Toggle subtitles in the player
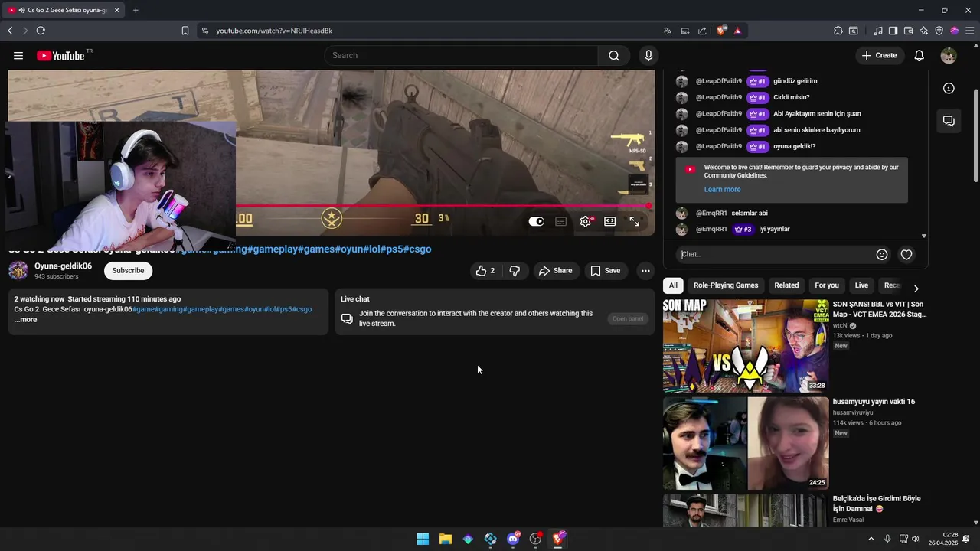The image size is (980, 551). click(x=561, y=221)
